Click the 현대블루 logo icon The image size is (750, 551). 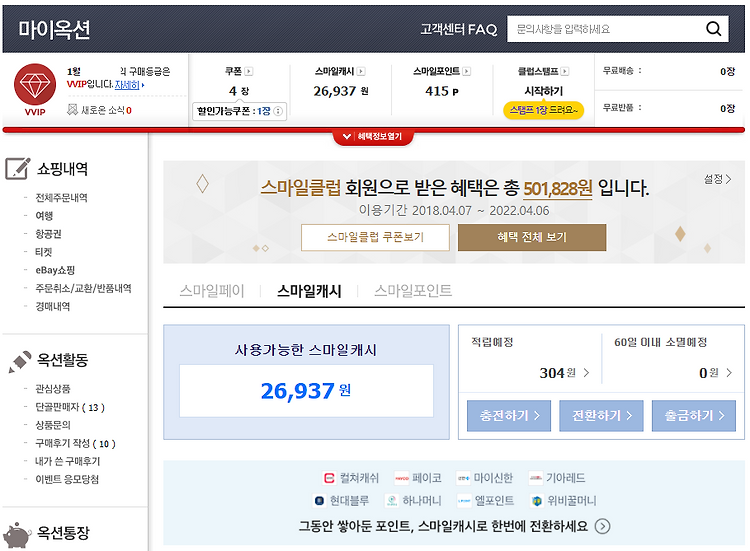pos(319,501)
